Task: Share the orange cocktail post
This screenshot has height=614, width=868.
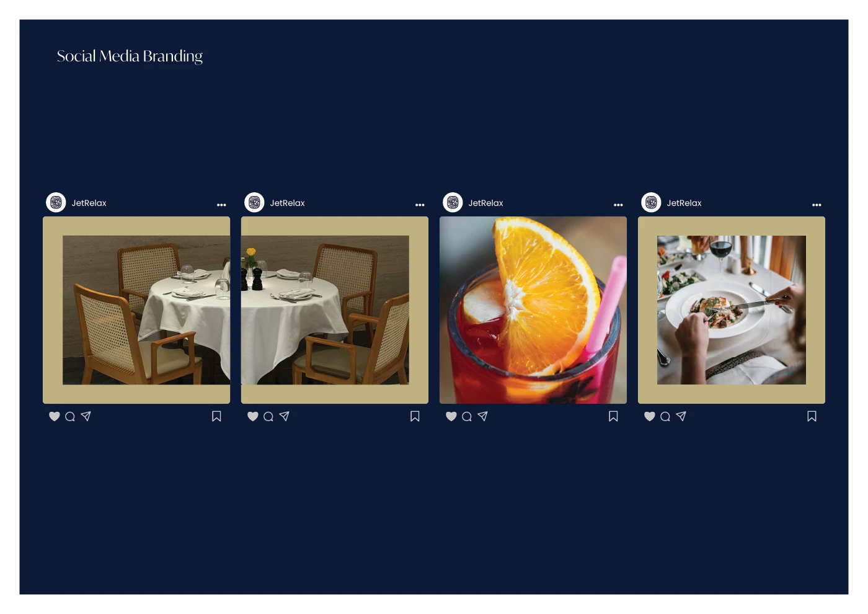Action: tap(483, 416)
